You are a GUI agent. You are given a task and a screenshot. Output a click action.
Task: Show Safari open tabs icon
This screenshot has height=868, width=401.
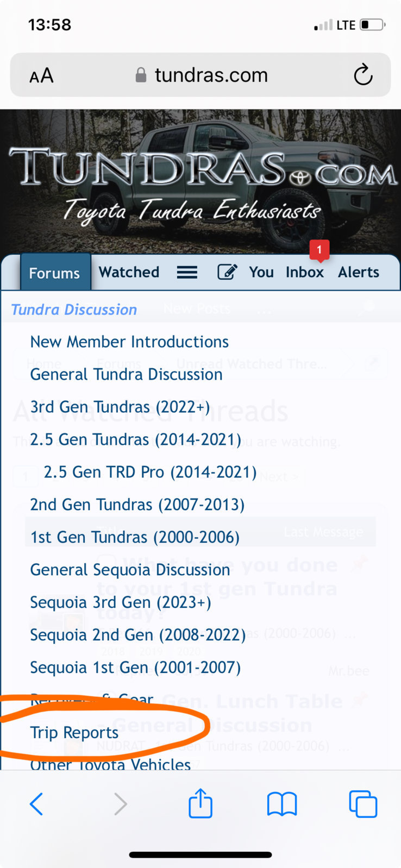pos(363,804)
